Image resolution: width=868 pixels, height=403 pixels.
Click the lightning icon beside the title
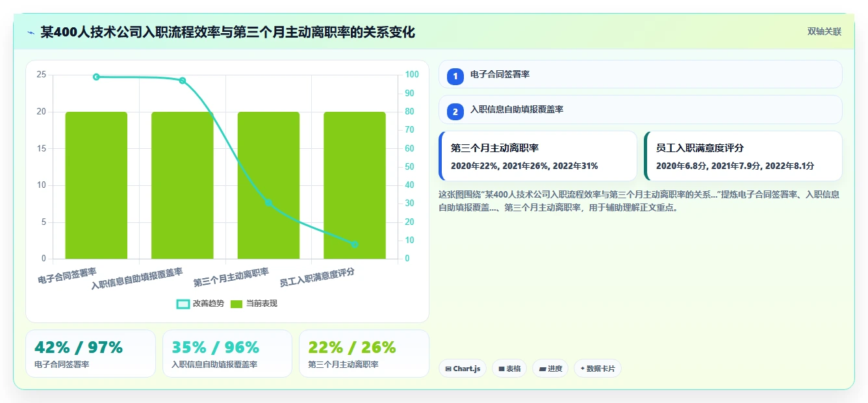31,32
